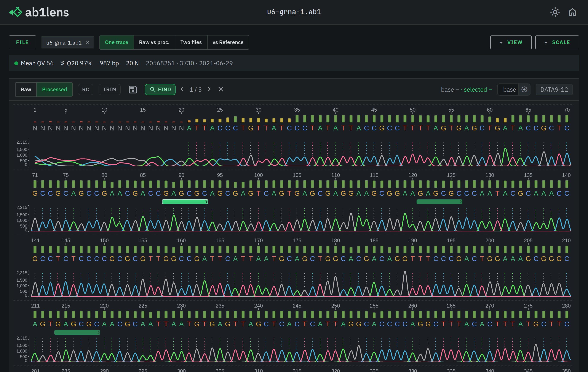Switch trace to Processed

click(x=54, y=89)
